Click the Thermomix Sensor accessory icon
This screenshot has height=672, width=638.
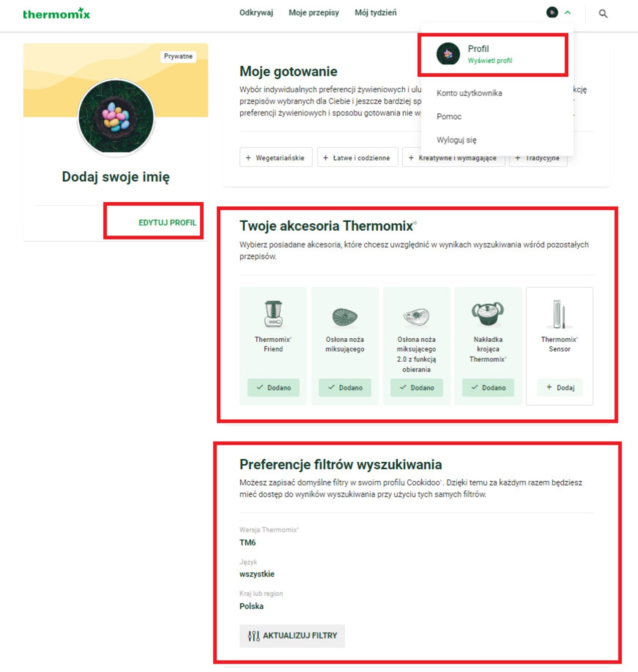pos(559,314)
